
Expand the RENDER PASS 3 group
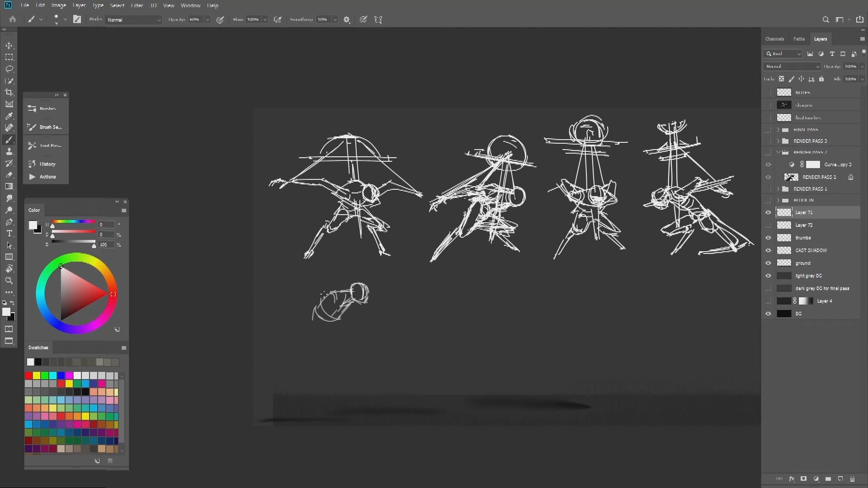tap(778, 141)
